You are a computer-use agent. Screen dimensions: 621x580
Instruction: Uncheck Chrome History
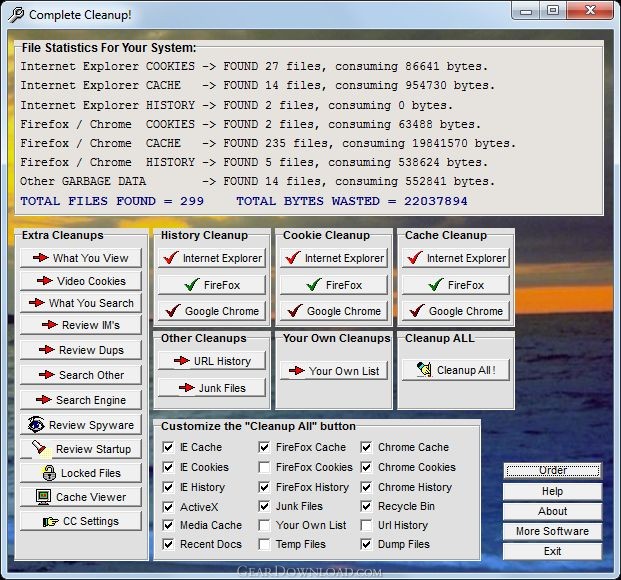point(366,487)
